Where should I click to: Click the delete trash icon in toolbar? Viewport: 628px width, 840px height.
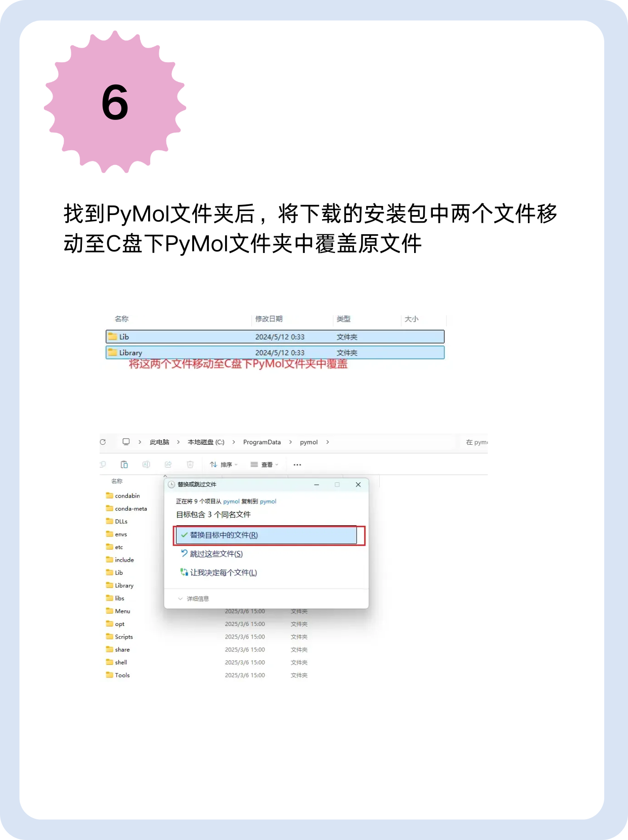(x=190, y=465)
